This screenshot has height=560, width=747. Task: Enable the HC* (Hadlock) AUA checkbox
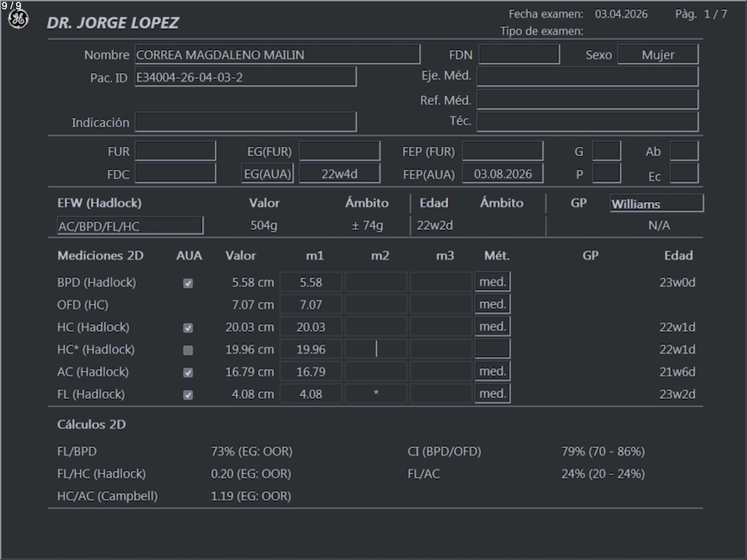click(x=188, y=350)
